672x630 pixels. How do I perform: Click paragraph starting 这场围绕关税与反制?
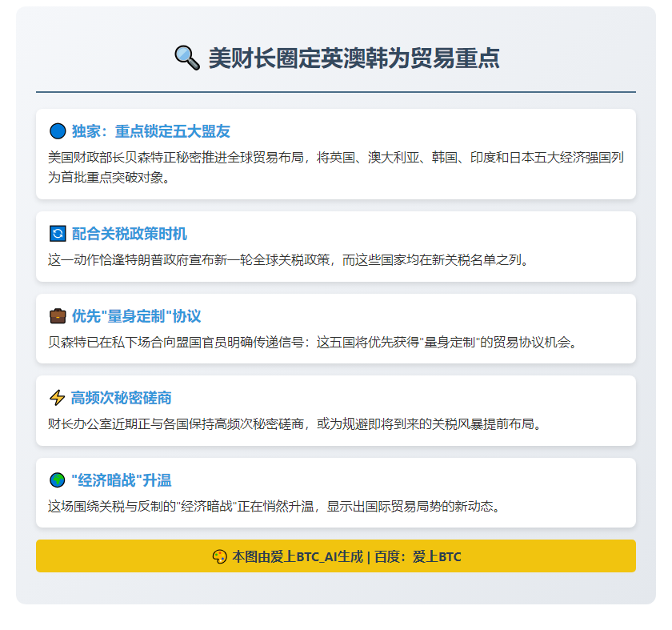point(274,507)
